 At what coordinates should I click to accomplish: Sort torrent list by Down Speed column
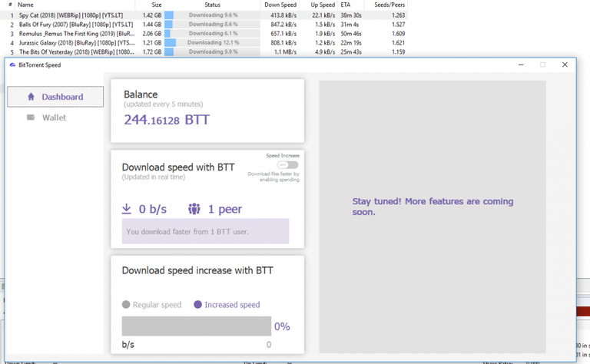click(280, 5)
